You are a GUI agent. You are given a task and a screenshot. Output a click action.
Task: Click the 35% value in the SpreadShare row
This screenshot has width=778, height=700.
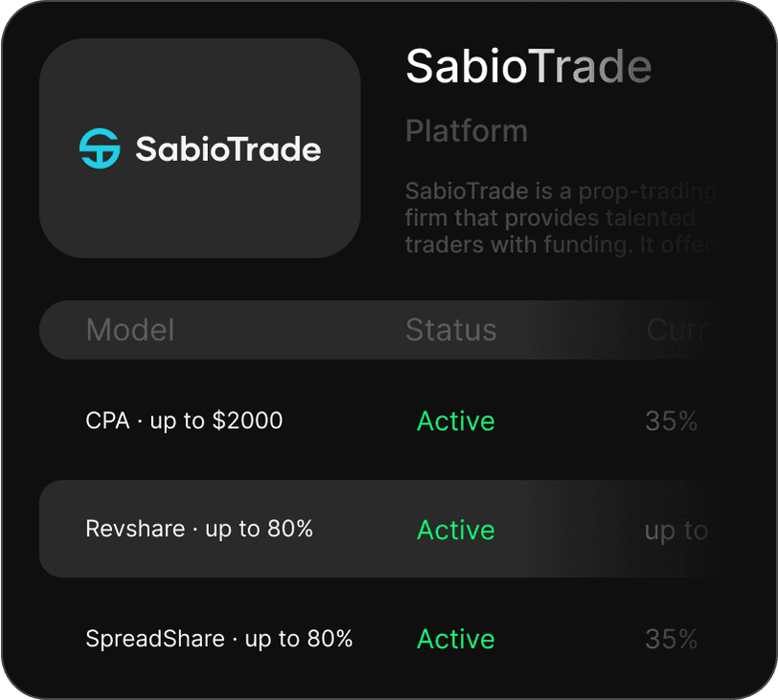tap(670, 639)
